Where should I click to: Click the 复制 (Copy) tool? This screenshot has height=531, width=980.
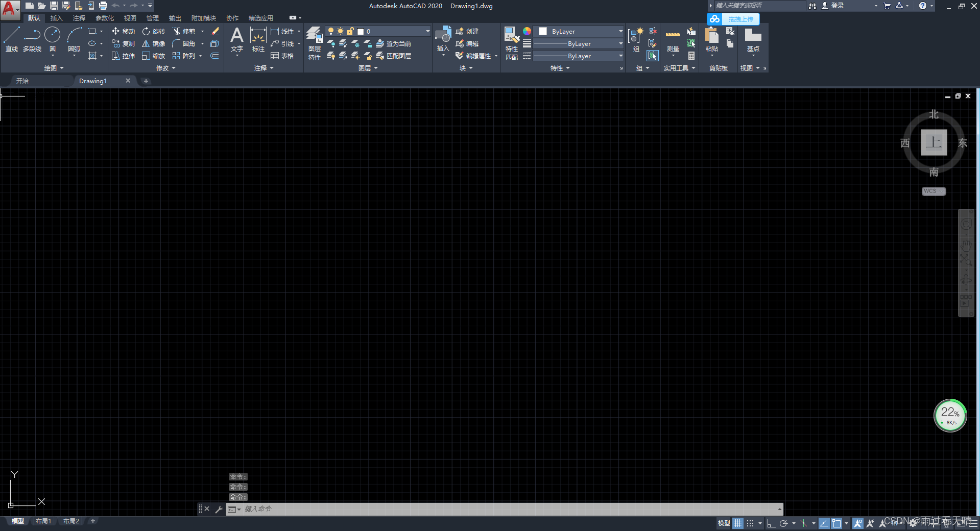coord(123,43)
